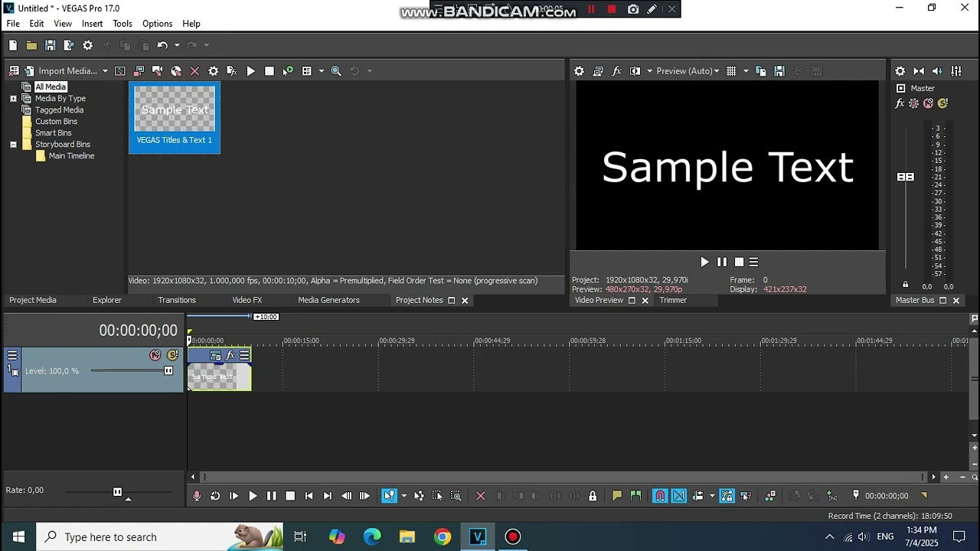The image size is (980, 551).
Task: Click Video Output FX icon in preview toolbar
Action: (616, 71)
